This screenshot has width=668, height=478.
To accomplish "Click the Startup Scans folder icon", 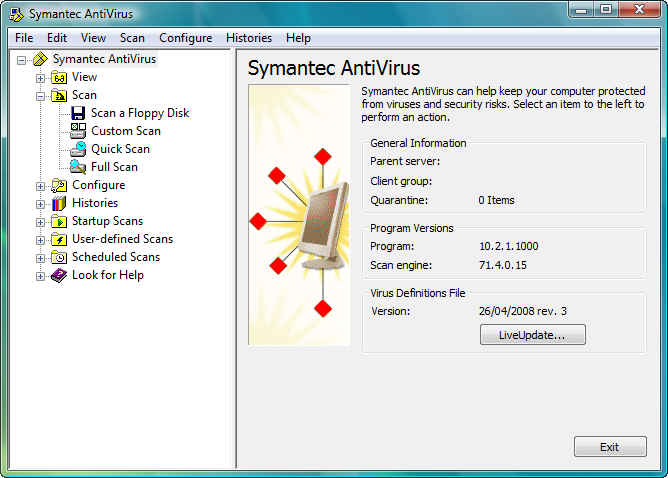I will click(59, 221).
